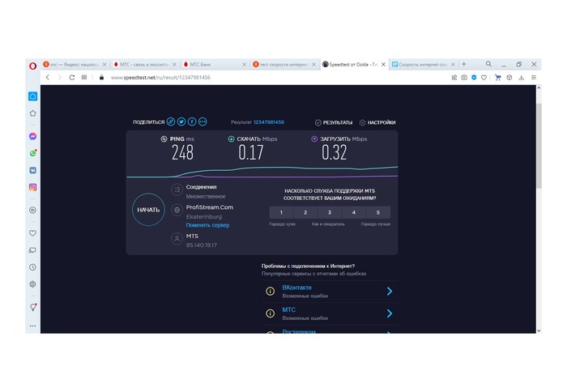Open the sidebar Home icon
This screenshot has height=392, width=567.
point(33,96)
